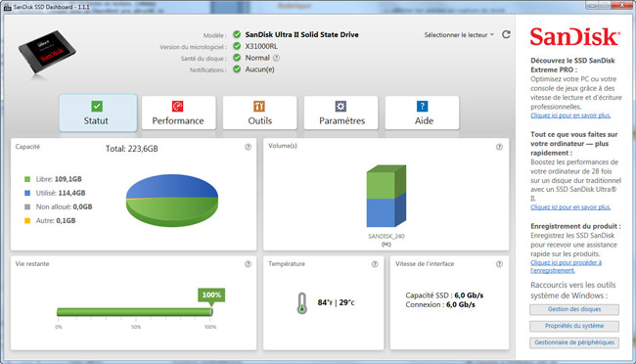Click the thermometer temperature icon

pyautogui.click(x=301, y=303)
